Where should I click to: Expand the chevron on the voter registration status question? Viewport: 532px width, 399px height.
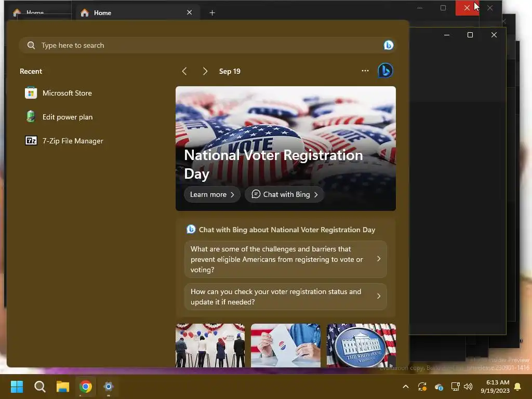(x=379, y=296)
